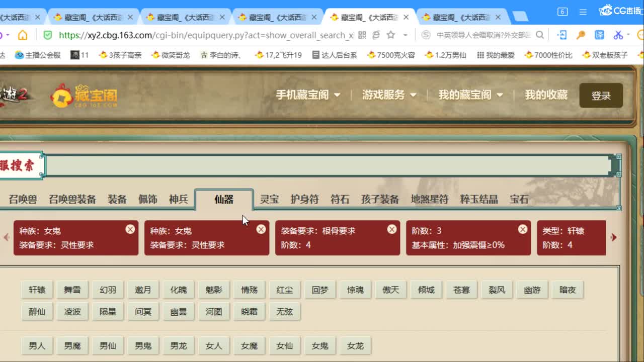
Task: Remove the 根骨要求 阶数4 saved filter
Action: tap(392, 229)
